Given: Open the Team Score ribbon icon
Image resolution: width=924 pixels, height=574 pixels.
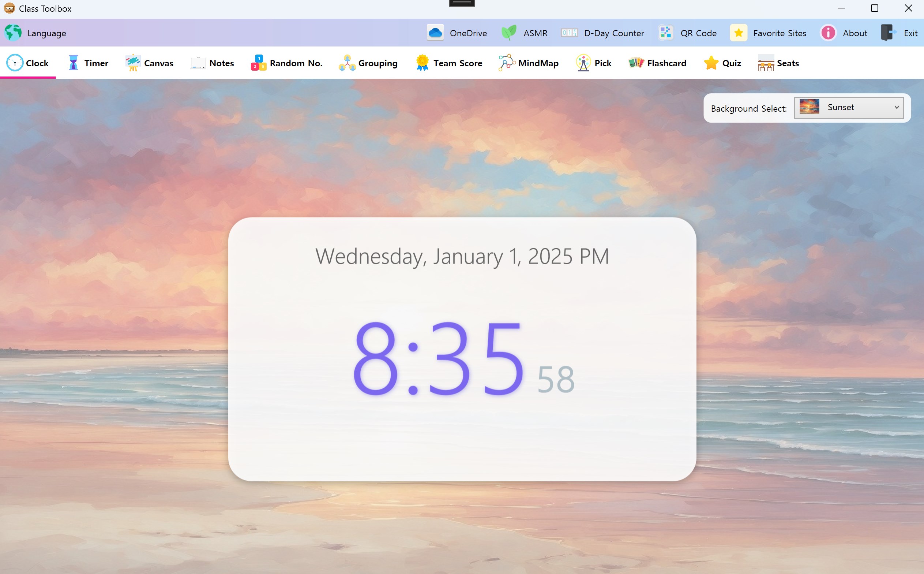Looking at the screenshot, I should pos(422,63).
